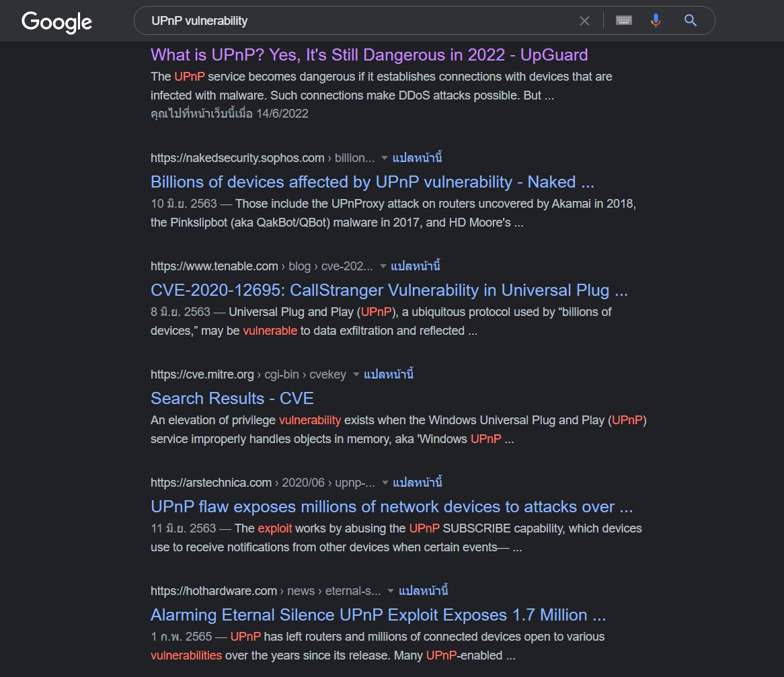Expand dropdown arrow next to tenable.com URL
This screenshot has width=784, height=677.
tap(383, 266)
